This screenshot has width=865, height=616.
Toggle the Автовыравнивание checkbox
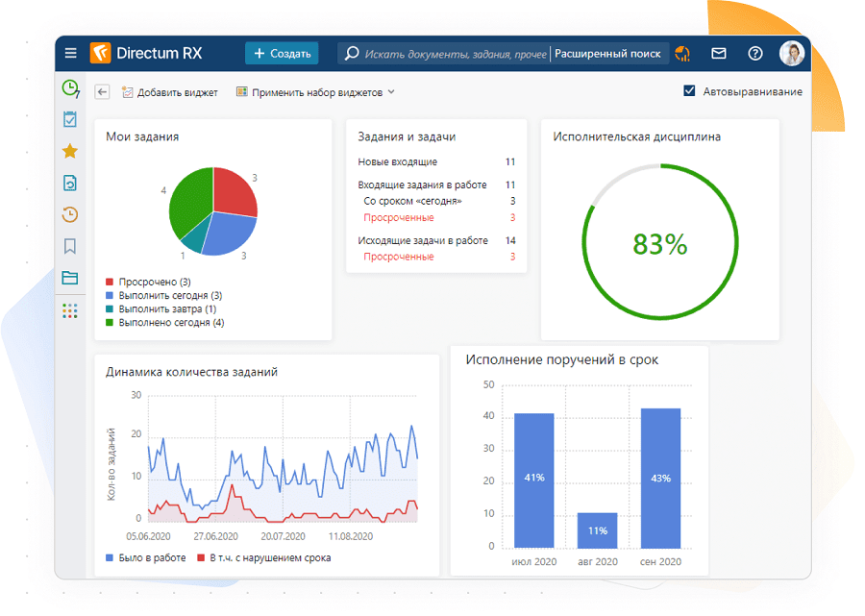(689, 91)
